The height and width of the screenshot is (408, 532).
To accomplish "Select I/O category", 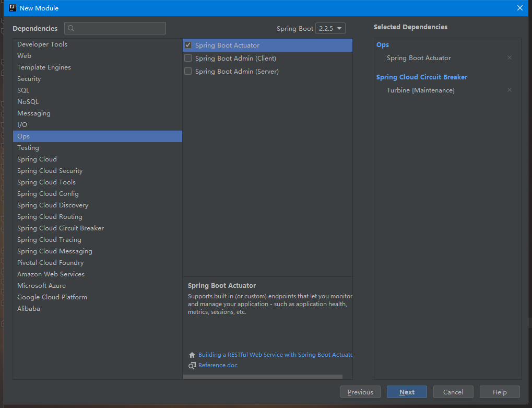I will 98,124.
